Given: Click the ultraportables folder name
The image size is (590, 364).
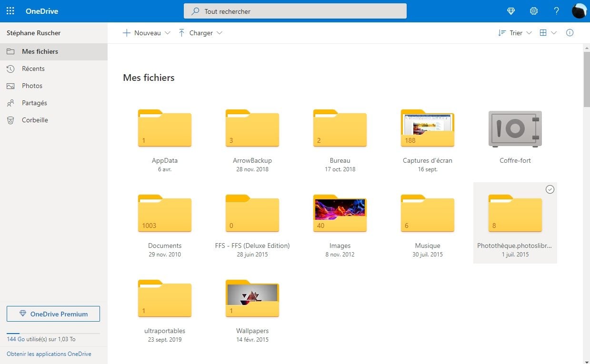Looking at the screenshot, I should click(165, 331).
